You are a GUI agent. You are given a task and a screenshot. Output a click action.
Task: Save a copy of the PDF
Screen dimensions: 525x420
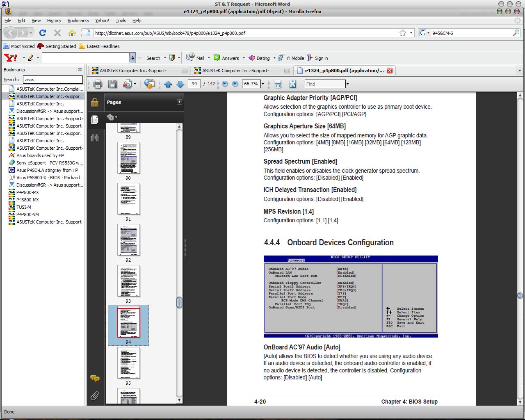pyautogui.click(x=112, y=84)
